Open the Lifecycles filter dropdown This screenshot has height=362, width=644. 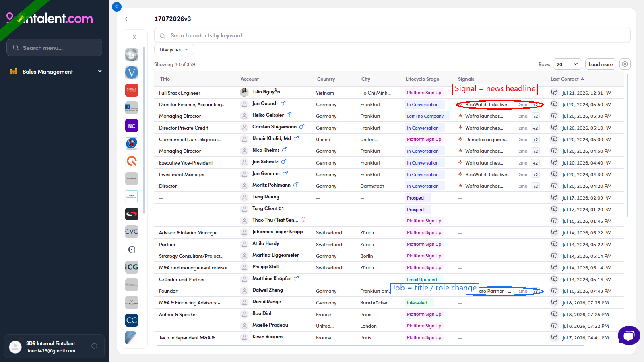[x=174, y=49]
